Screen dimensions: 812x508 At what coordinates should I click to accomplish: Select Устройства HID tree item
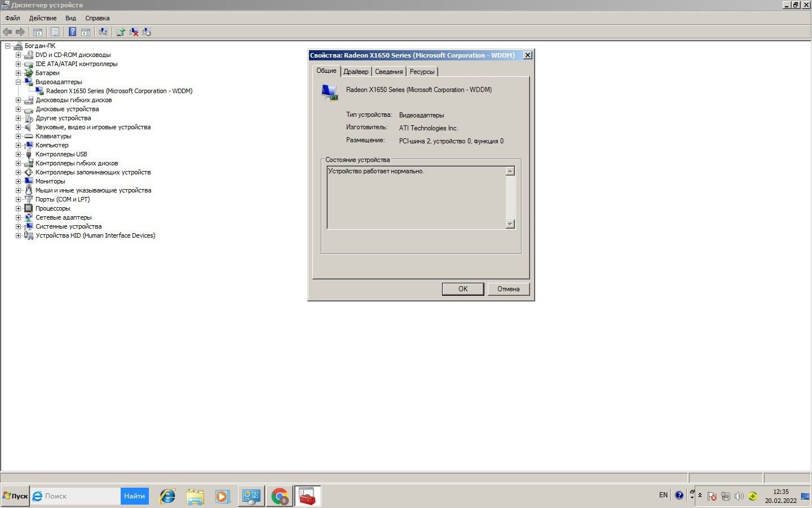(x=95, y=235)
